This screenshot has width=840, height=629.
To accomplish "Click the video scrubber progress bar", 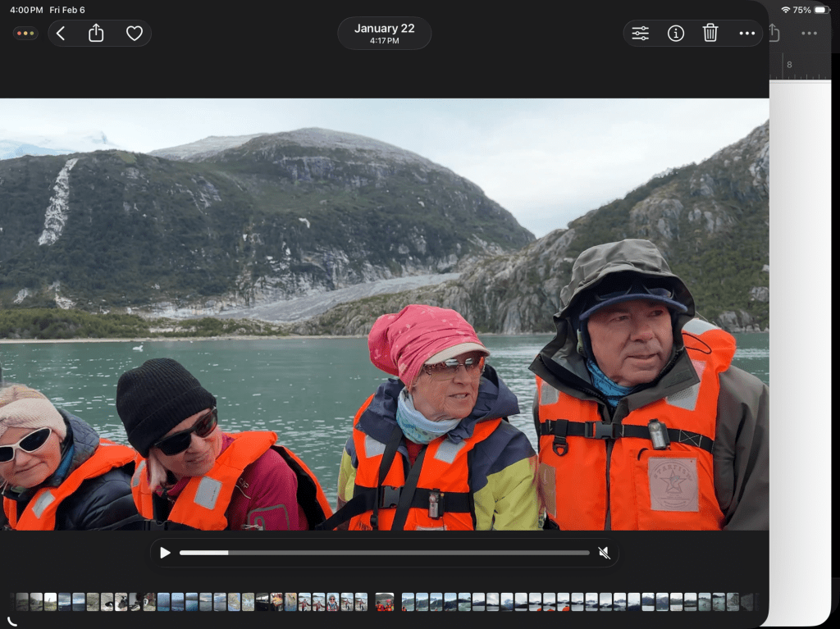I will coord(384,553).
